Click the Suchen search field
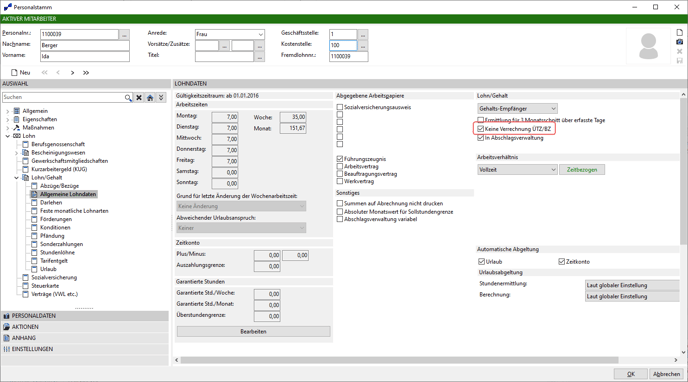Screen dimensions: 688x382 point(64,97)
